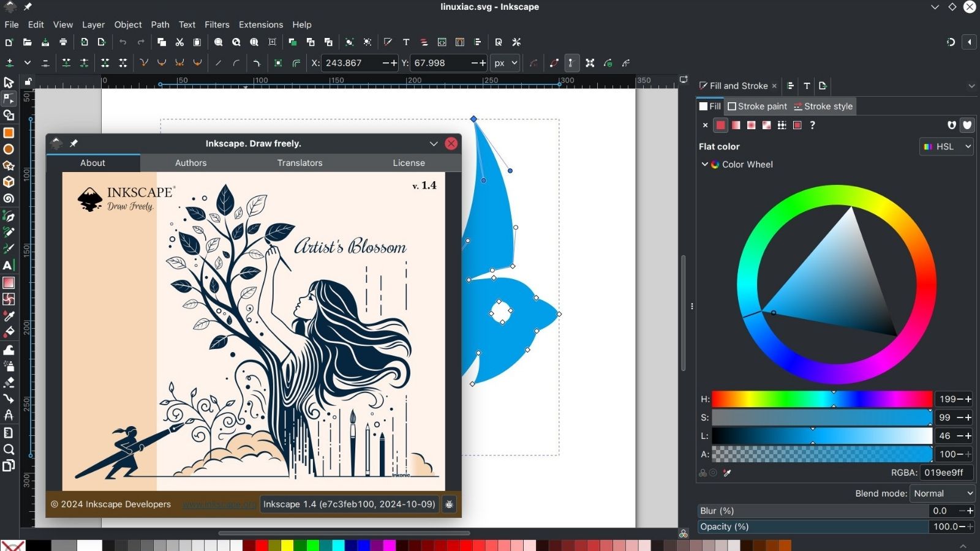This screenshot has width=980, height=551.
Task: Click the Hue slider bar
Action: coord(821,399)
